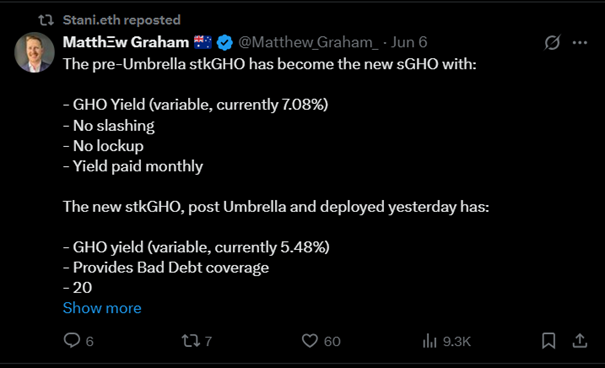Click the Grok explain icon
Screen dimensions: 605x368
(552, 42)
